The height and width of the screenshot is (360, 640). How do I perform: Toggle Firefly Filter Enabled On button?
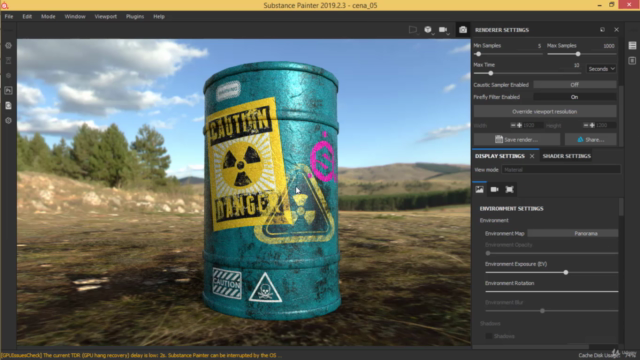[575, 97]
